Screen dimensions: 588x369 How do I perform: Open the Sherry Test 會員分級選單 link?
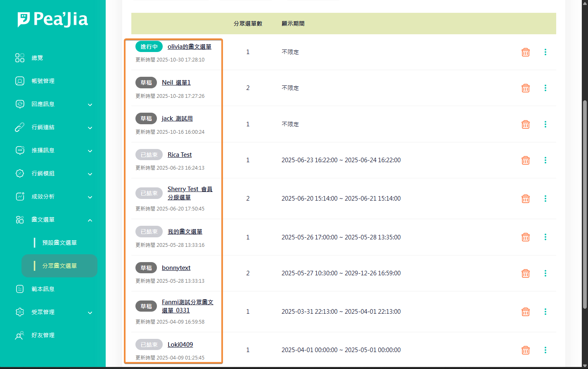click(190, 193)
